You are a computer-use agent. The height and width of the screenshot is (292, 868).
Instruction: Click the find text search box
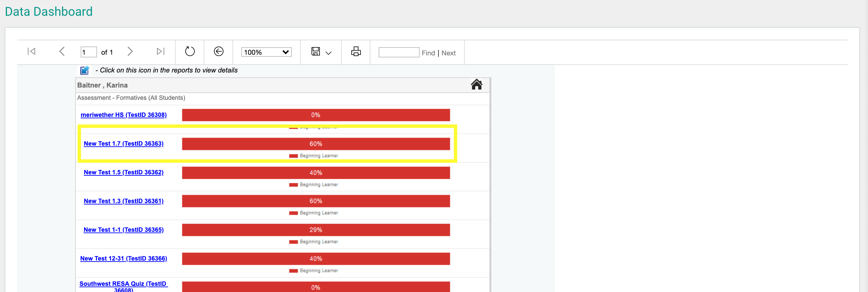click(399, 52)
